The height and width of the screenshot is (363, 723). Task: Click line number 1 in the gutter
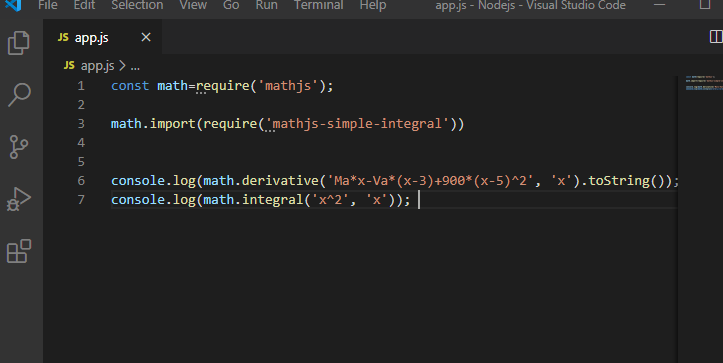81,86
